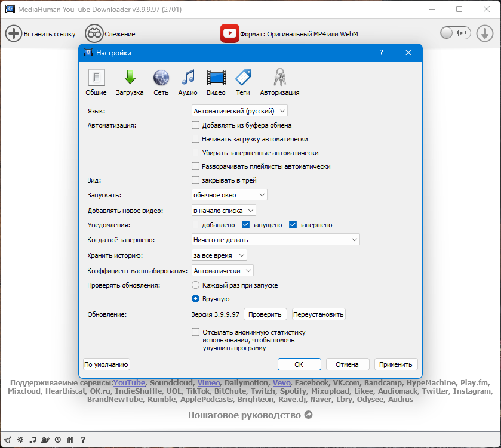Viewport: 501px width, 448px height.
Task: Open the Язык dropdown
Action: [x=239, y=111]
